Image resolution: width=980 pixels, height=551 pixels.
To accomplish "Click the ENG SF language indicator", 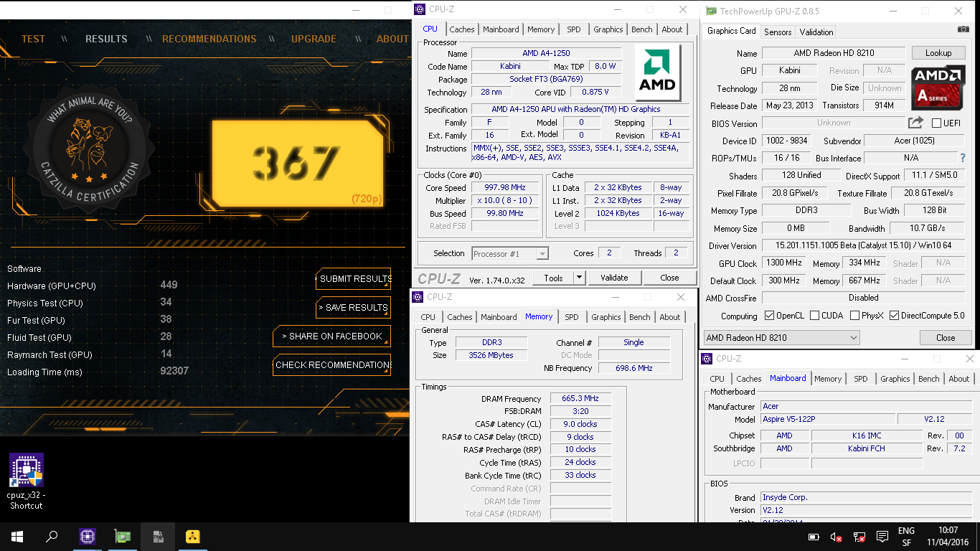I will point(906,537).
